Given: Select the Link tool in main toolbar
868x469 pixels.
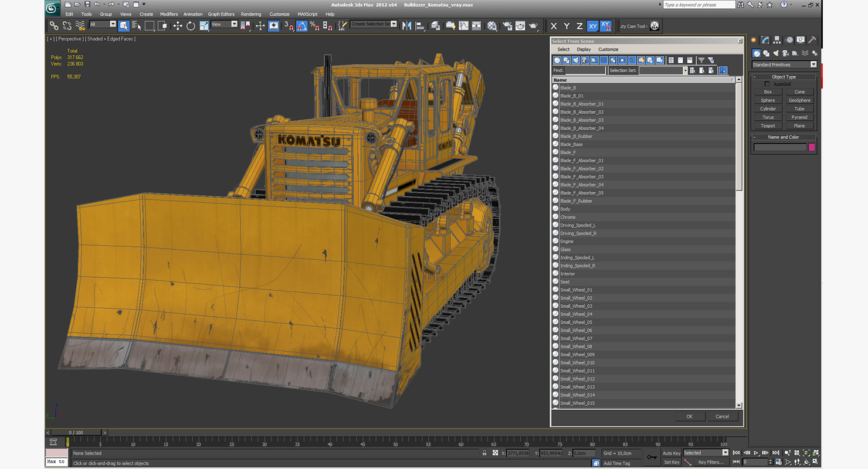Looking at the screenshot, I should (x=54, y=26).
